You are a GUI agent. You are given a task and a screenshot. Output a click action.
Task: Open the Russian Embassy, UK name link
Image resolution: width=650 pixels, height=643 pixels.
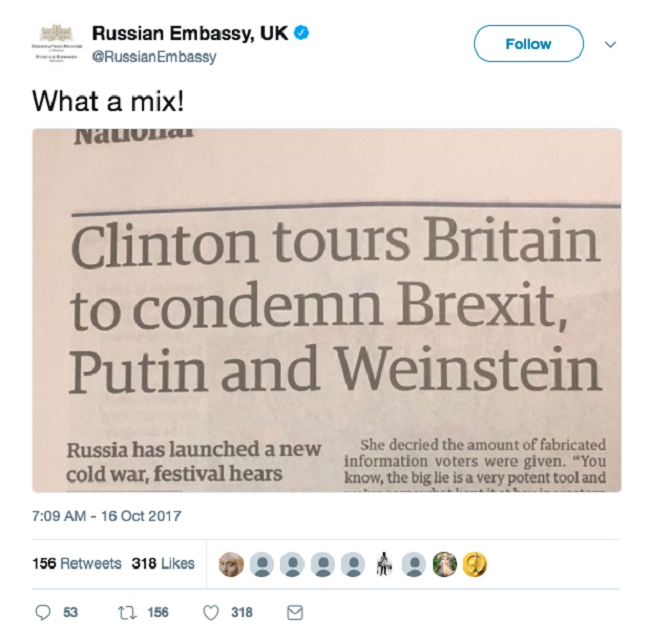point(189,34)
